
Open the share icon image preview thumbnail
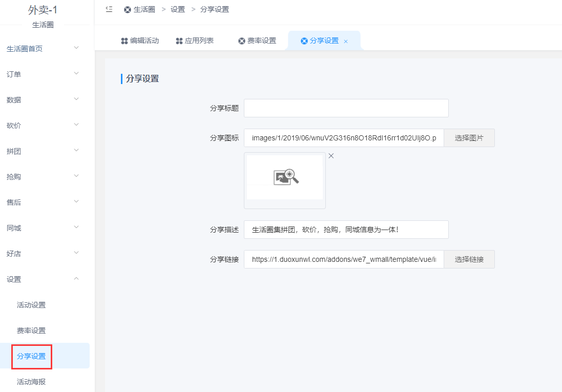coord(285,180)
